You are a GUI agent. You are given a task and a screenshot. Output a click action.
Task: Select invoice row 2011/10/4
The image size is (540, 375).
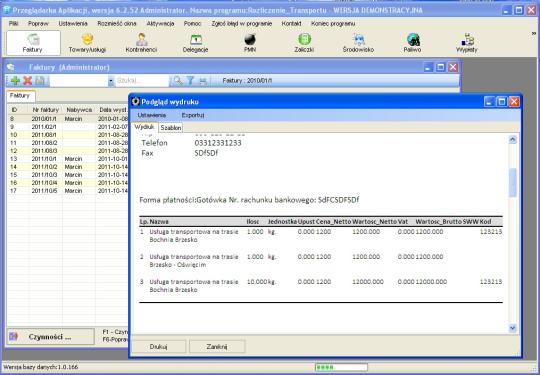pyautogui.click(x=68, y=183)
